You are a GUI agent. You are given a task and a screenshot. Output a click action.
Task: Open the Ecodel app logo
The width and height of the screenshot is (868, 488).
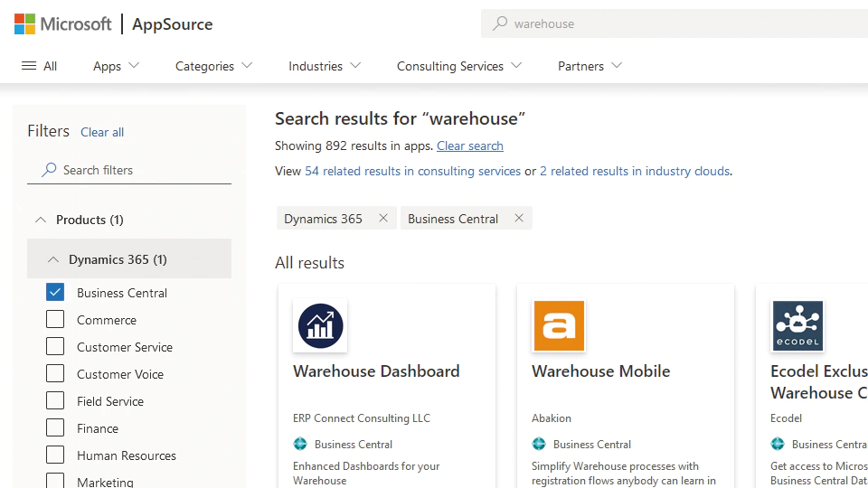click(x=797, y=326)
